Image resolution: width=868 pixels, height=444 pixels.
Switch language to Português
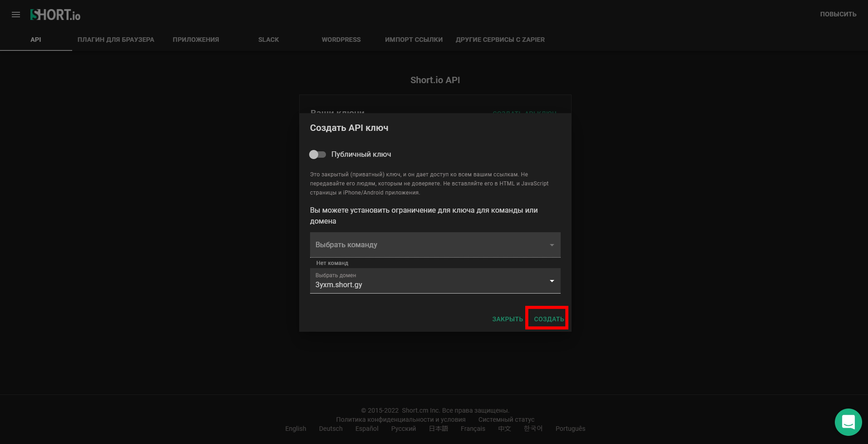(570, 429)
